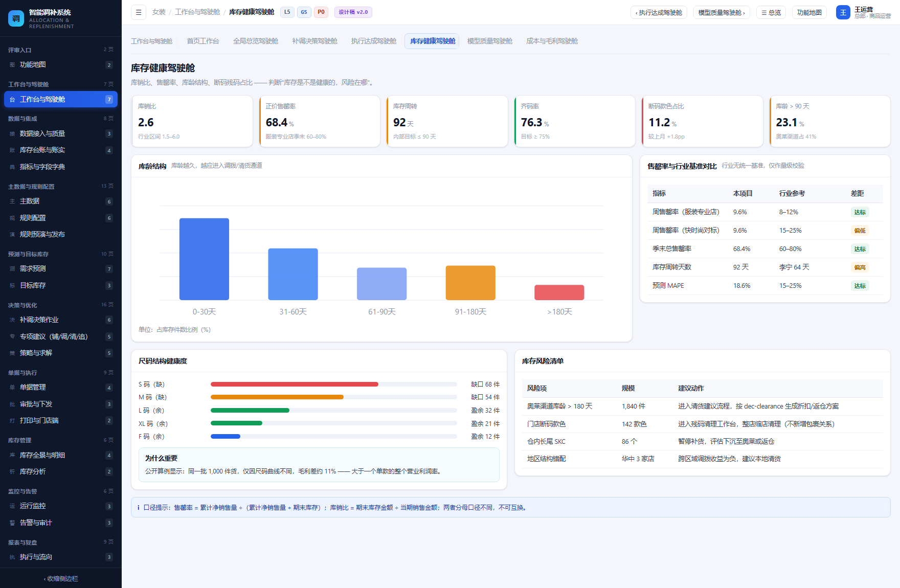Collapse the 数据与集成 sidebar group
Image resolution: width=900 pixels, height=588 pixels.
(x=61, y=119)
